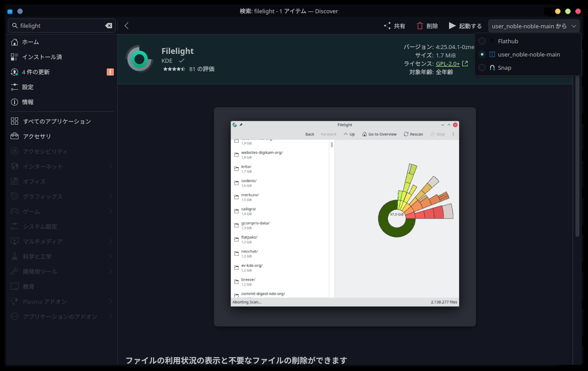Click the 81 の評価 ratings text

point(202,69)
